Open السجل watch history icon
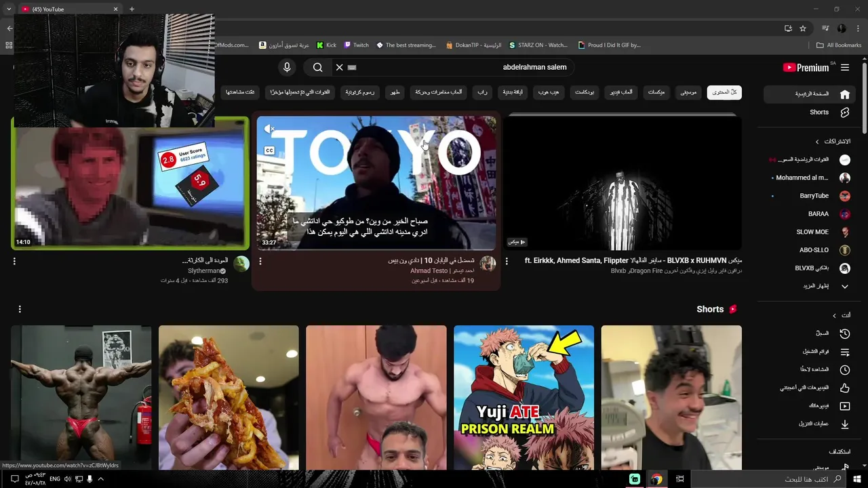Screen dimensions: 868x488 coord(844,333)
